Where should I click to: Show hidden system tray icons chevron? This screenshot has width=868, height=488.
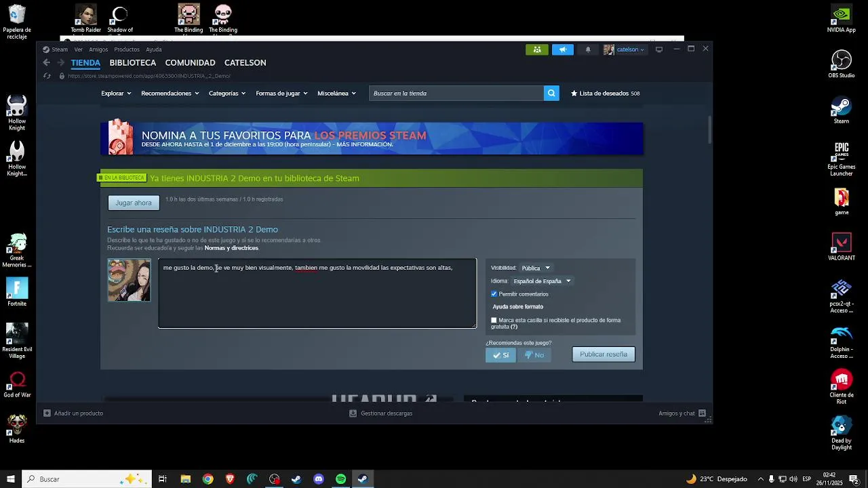coord(760,479)
